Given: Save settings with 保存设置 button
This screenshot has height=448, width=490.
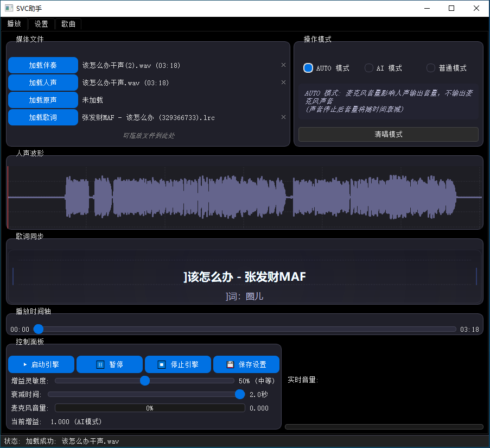Looking at the screenshot, I should coord(246,364).
